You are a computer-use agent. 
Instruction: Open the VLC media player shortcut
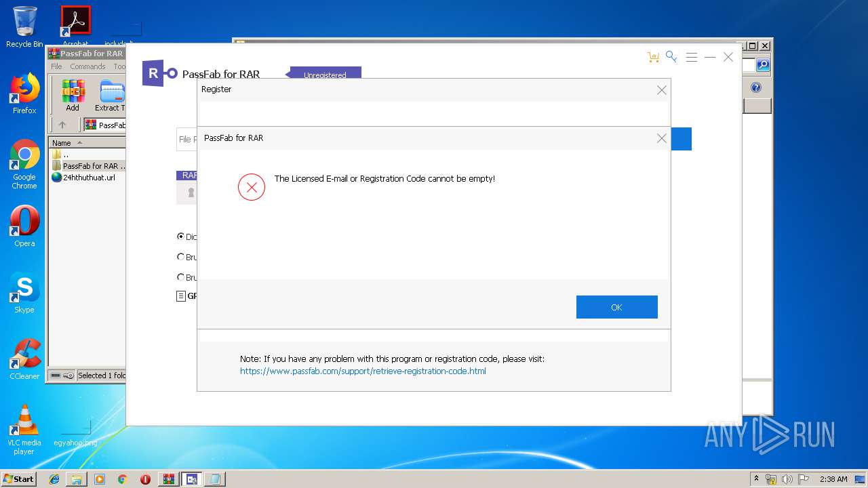24,430
